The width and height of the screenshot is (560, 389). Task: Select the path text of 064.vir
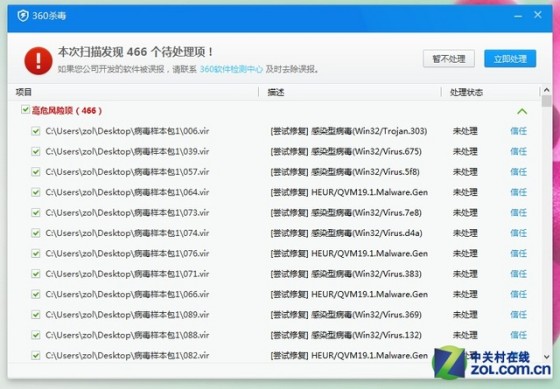tap(127, 192)
